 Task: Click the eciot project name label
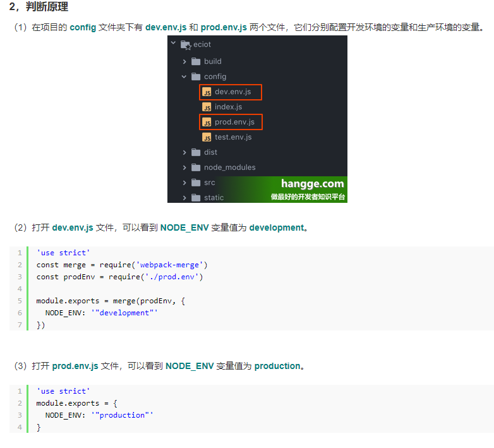click(202, 44)
